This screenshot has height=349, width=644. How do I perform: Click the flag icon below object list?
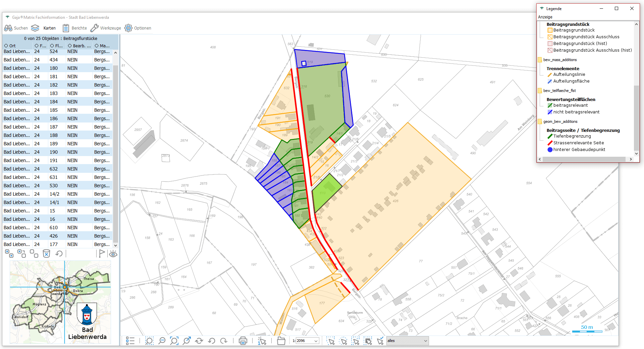coord(102,254)
